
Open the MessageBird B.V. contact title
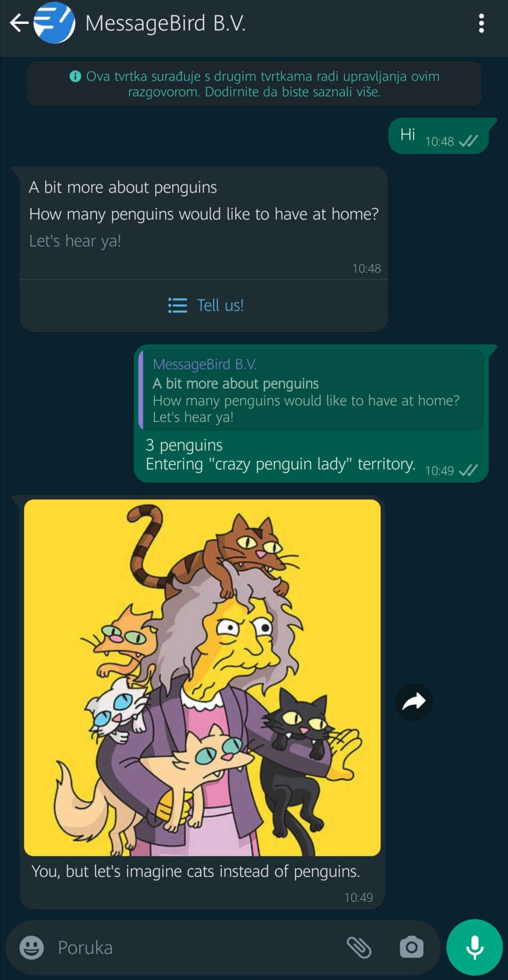[x=166, y=23]
